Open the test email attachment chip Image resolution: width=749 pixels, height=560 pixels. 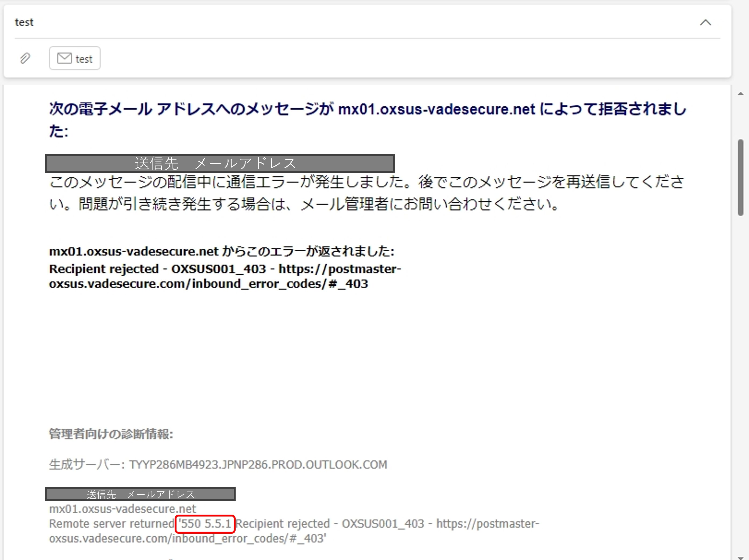(x=75, y=59)
